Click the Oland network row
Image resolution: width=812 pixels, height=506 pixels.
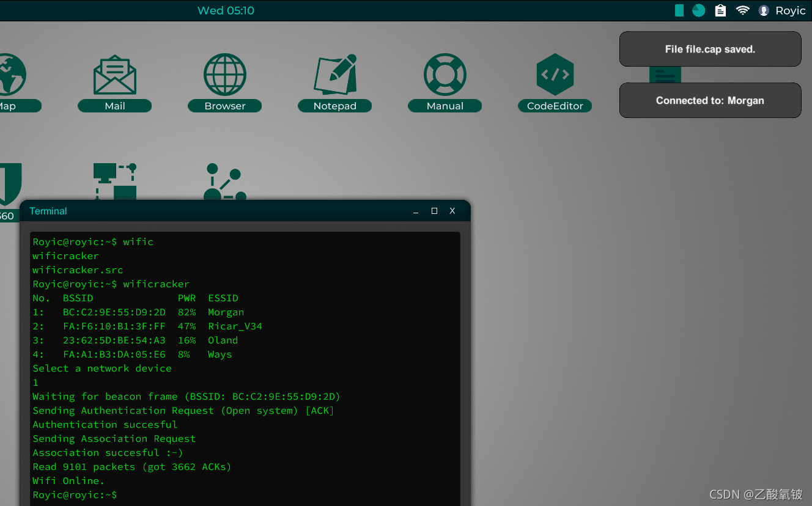(x=135, y=340)
